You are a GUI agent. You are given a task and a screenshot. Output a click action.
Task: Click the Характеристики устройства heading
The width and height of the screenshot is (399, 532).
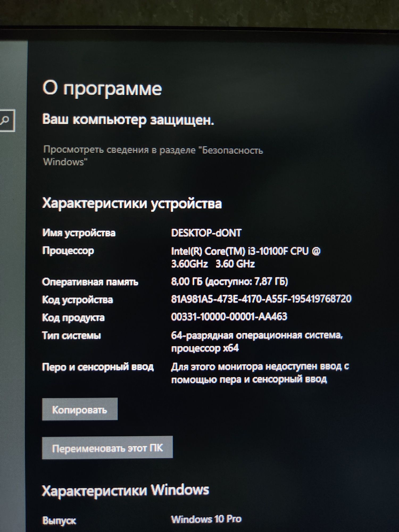132,204
